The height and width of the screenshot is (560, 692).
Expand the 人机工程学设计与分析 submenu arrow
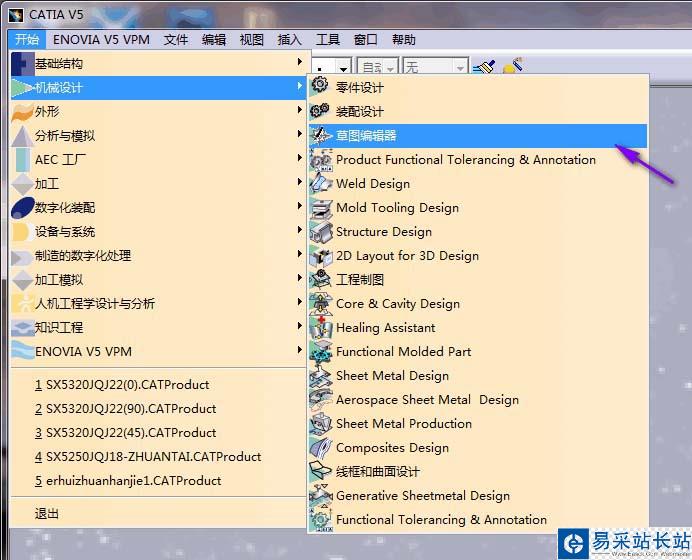pyautogui.click(x=300, y=301)
